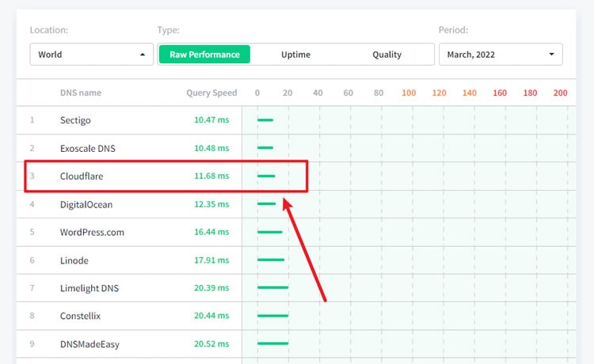Select the Exoscale DNS provider
Image resolution: width=594 pixels, height=364 pixels.
click(x=87, y=148)
